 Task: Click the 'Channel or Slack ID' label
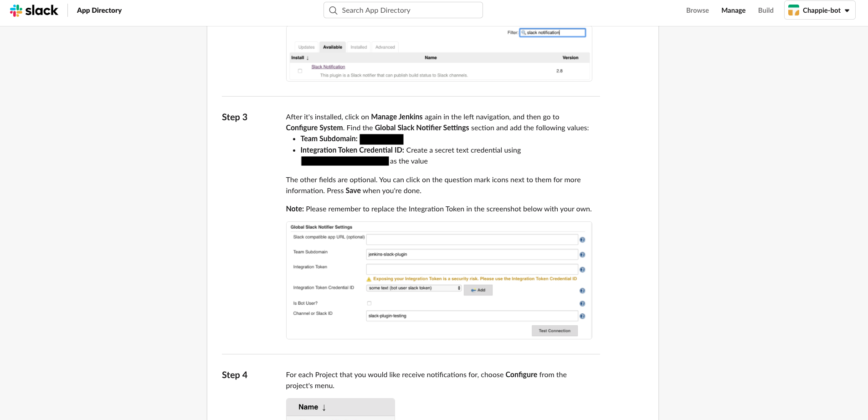313,313
